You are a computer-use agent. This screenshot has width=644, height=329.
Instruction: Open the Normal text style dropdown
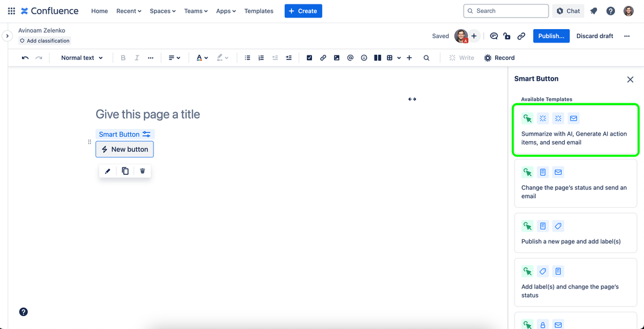point(82,58)
